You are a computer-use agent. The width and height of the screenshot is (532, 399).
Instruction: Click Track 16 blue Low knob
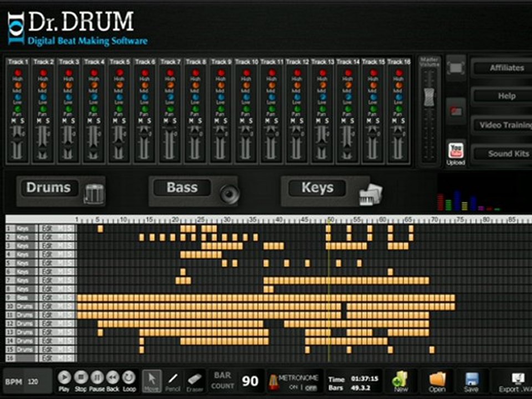(400, 98)
